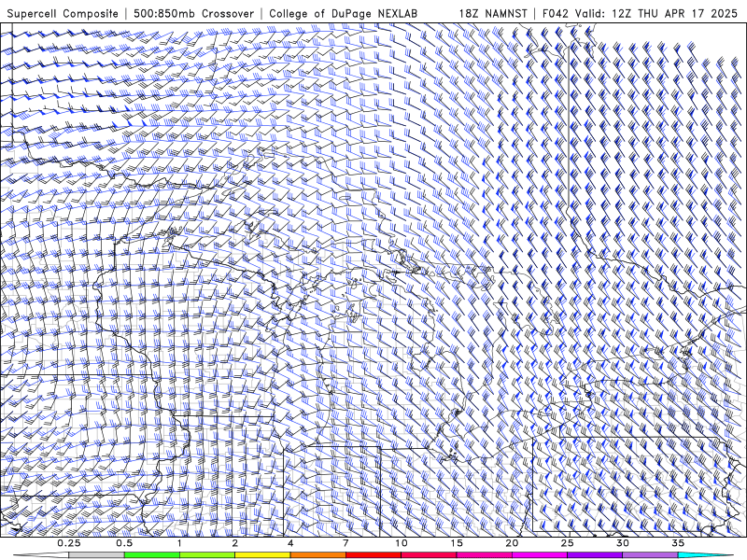Click the legend value "35"
This screenshot has height=560, width=747.
click(x=678, y=543)
